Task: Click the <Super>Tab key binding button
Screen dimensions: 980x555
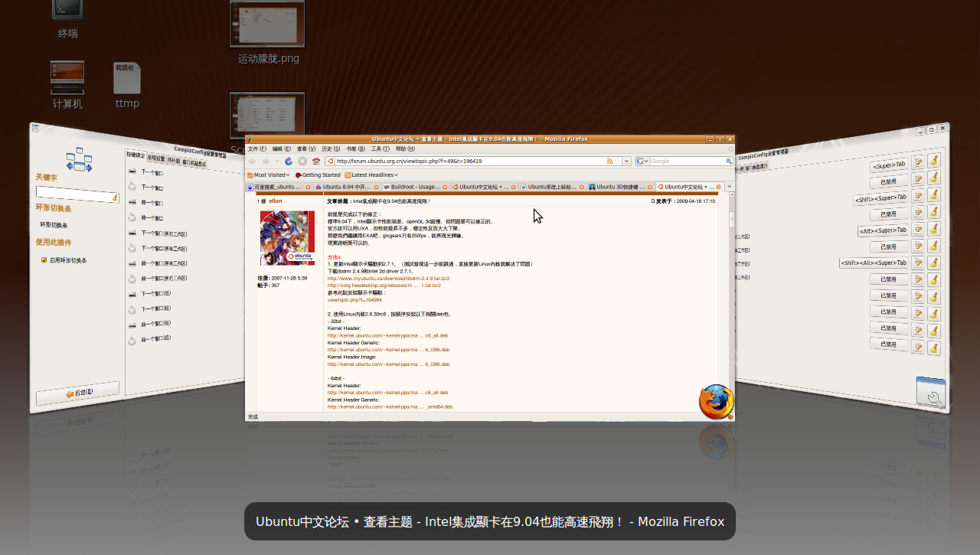Action: [x=889, y=164]
